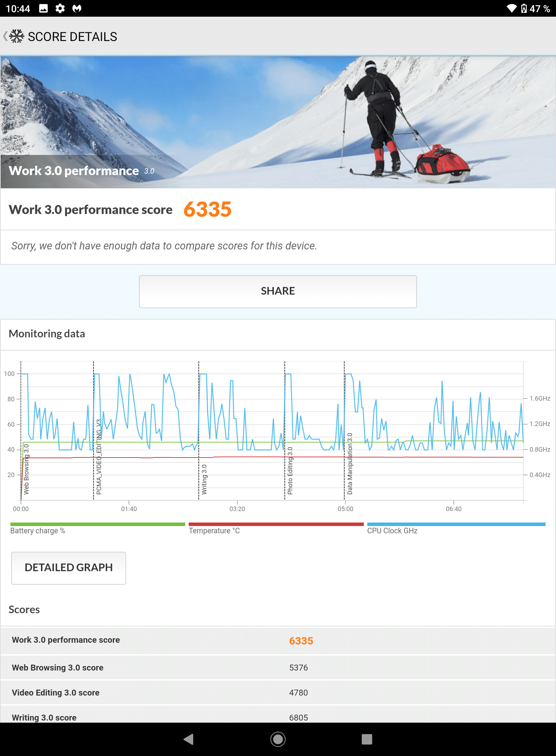Open the SHARE button
Image resolution: width=556 pixels, height=756 pixels.
(278, 291)
